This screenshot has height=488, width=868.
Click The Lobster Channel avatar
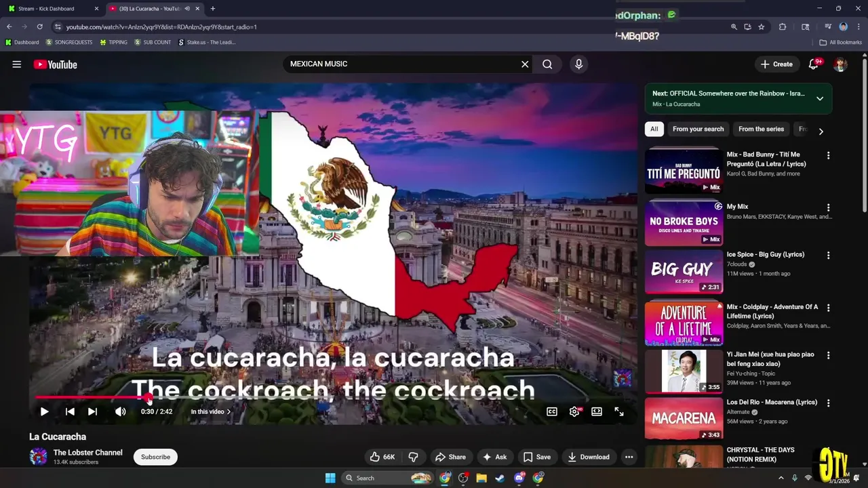(x=39, y=456)
